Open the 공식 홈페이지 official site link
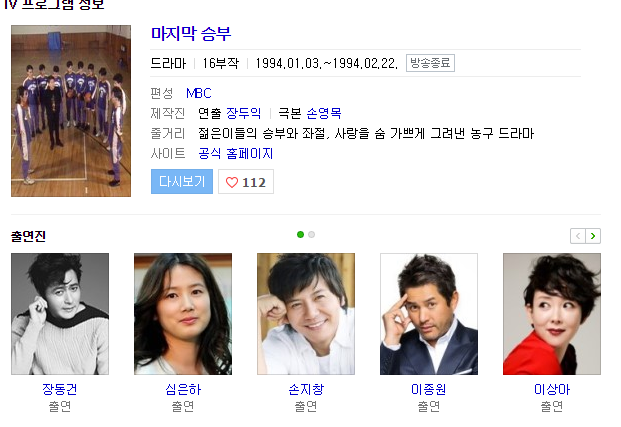The image size is (621, 427). pos(236,153)
